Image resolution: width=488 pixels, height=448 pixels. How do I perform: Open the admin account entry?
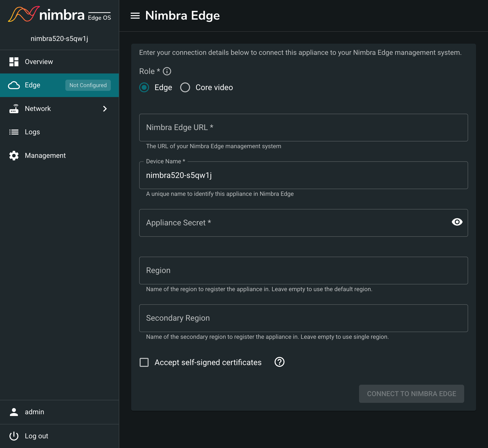click(59, 412)
